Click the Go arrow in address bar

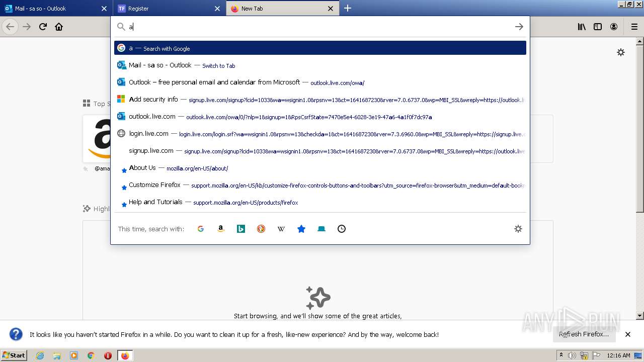[519, 27]
